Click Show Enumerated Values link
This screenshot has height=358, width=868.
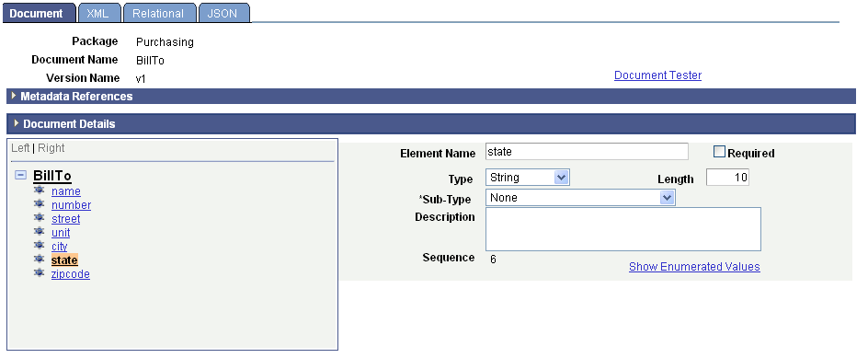pyautogui.click(x=694, y=267)
